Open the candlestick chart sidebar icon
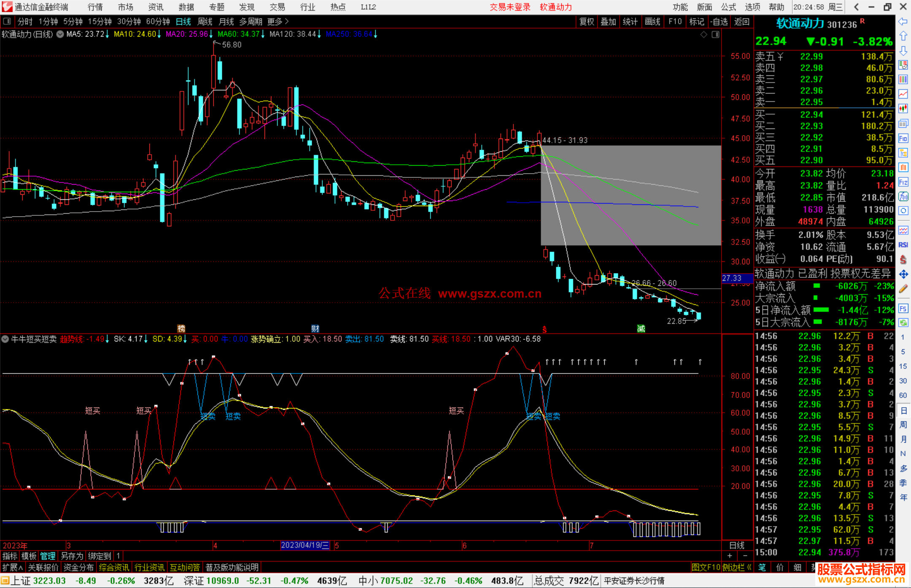The width and height of the screenshot is (911, 588). [x=903, y=108]
